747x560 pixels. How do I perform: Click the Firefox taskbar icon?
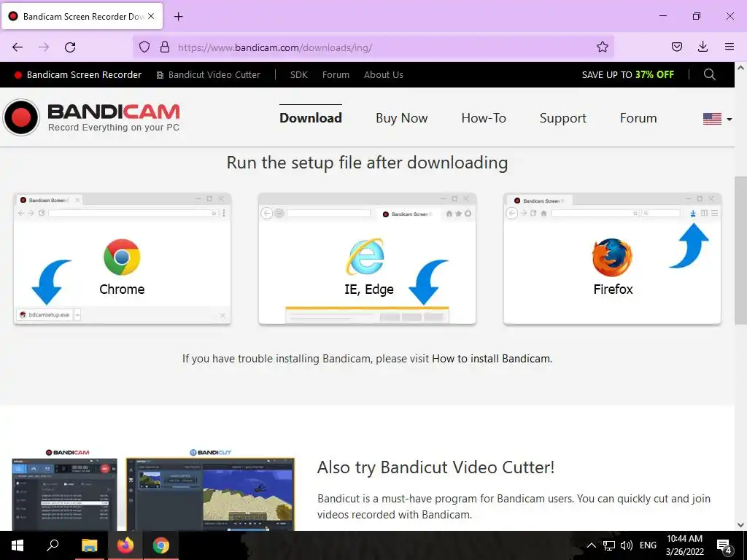pyautogui.click(x=125, y=545)
